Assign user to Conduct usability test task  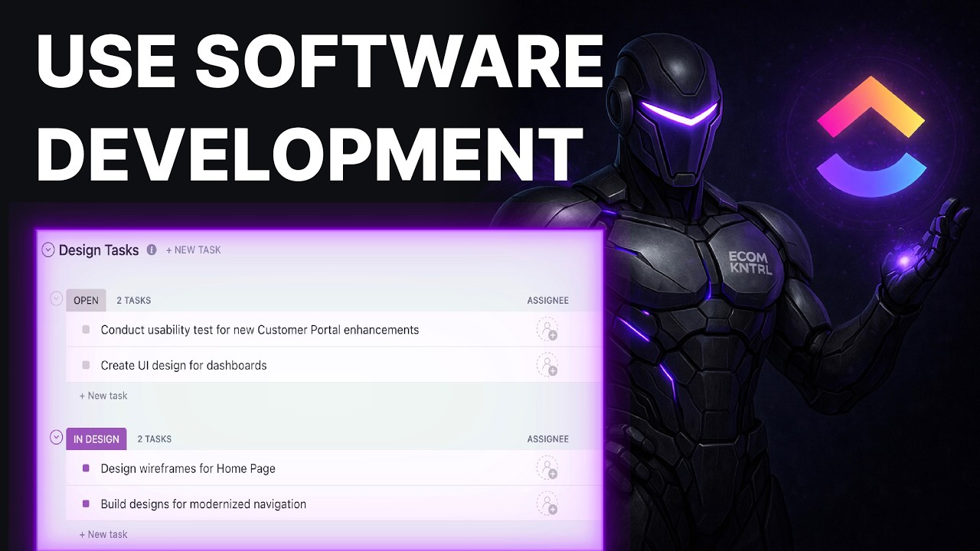coord(547,330)
